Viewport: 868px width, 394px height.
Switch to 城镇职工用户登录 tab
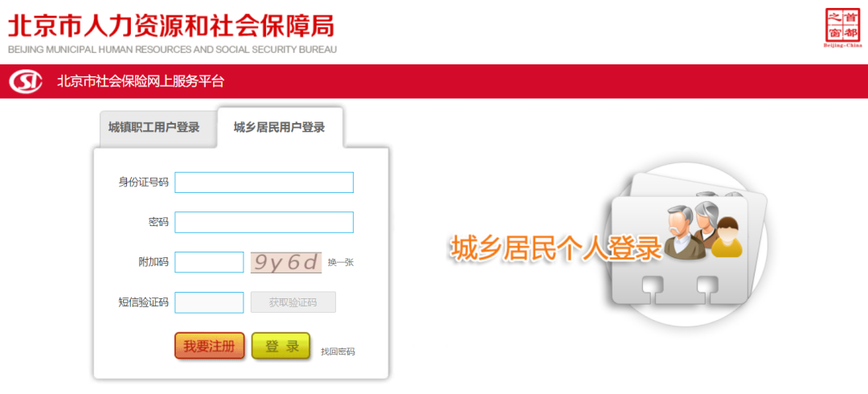pos(154,127)
